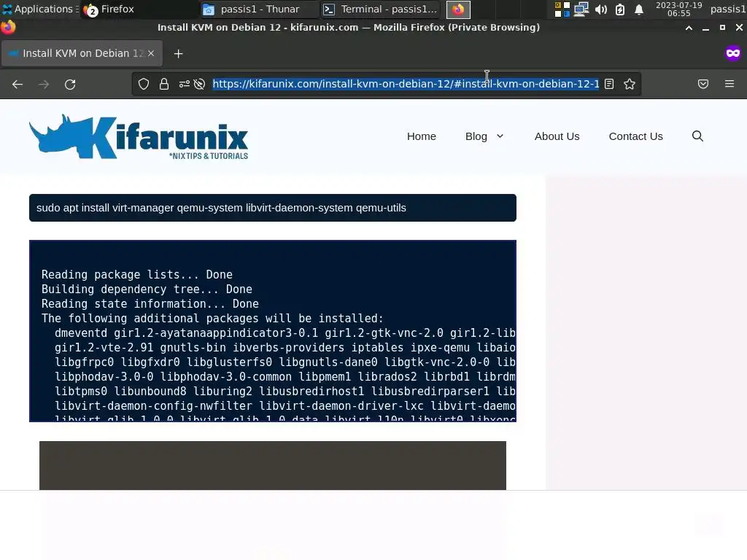Open tracking protection shield icon

(x=144, y=85)
